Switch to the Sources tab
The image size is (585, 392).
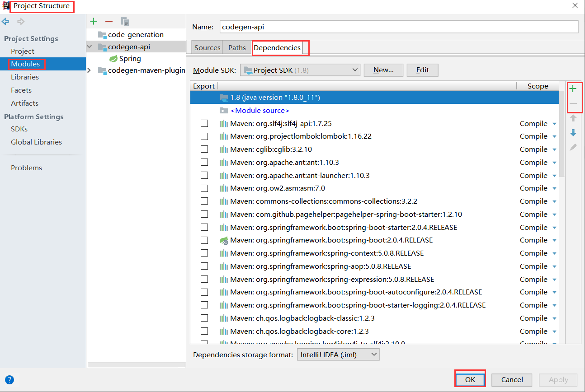(207, 47)
